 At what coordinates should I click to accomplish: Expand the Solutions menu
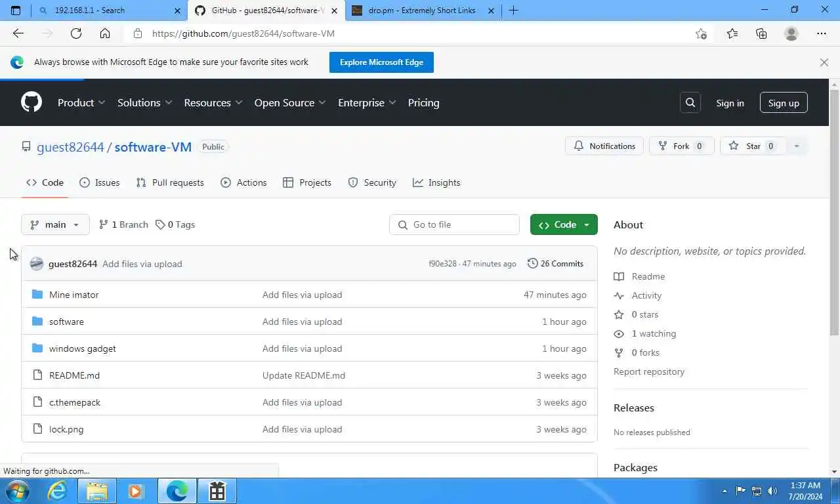pos(144,102)
